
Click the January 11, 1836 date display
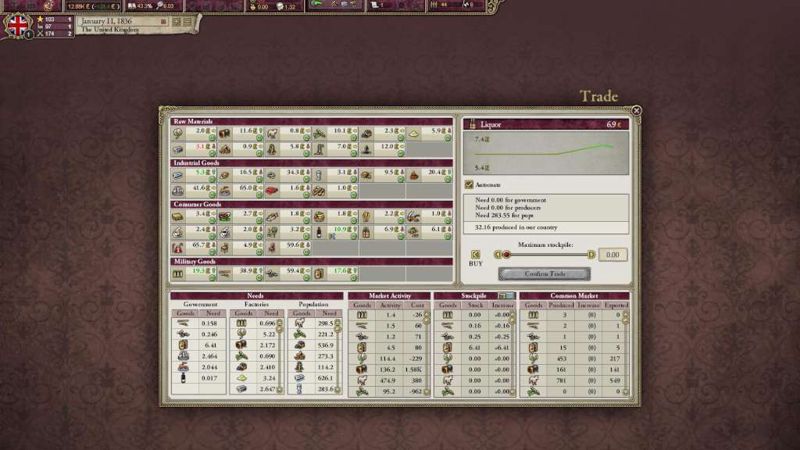coord(107,21)
